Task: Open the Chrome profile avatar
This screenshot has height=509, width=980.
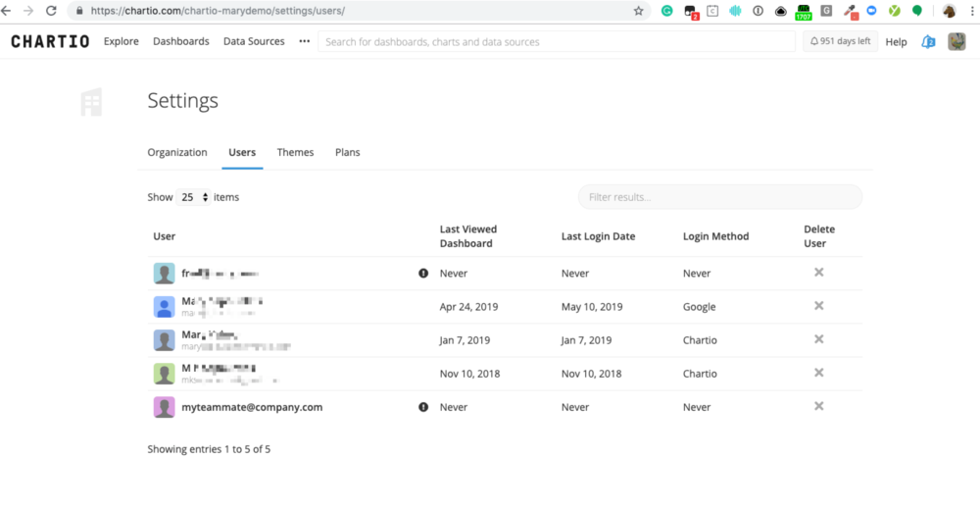Action: pyautogui.click(x=950, y=11)
